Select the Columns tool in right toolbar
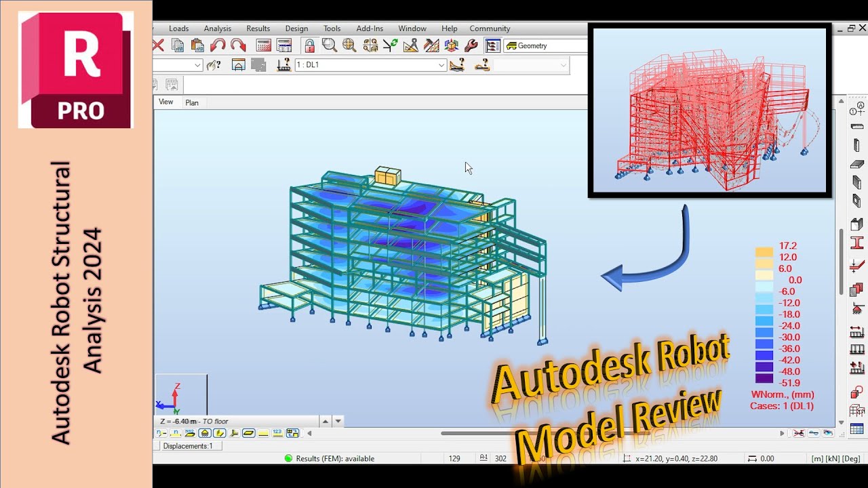 [856, 145]
